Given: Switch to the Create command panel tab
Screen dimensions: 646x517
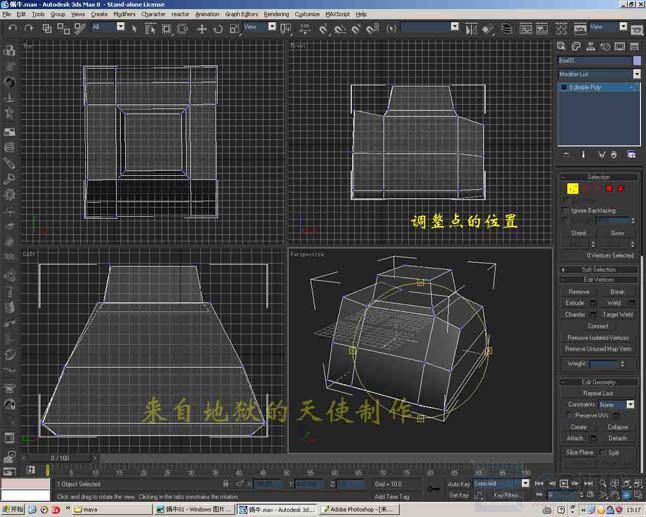Looking at the screenshot, I should pos(561,47).
